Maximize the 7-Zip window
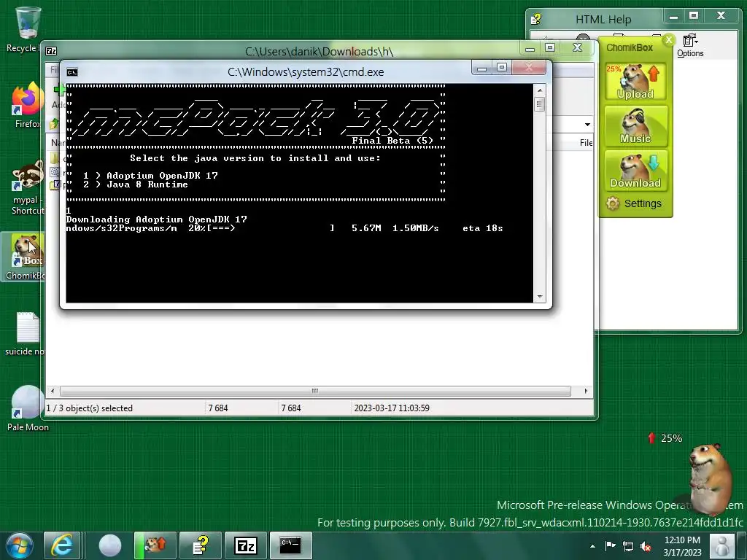Image resolution: width=747 pixels, height=560 pixels. (x=550, y=48)
